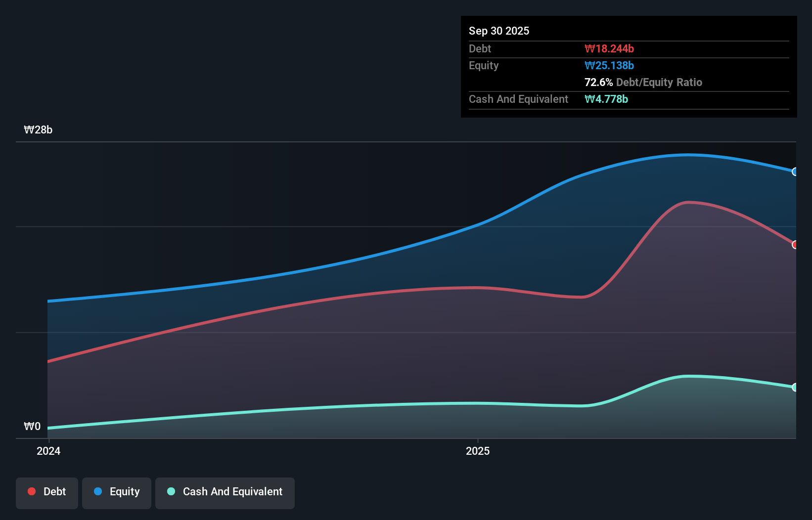
Task: Select the Equity endpoint circle on the chart
Action: 795,172
